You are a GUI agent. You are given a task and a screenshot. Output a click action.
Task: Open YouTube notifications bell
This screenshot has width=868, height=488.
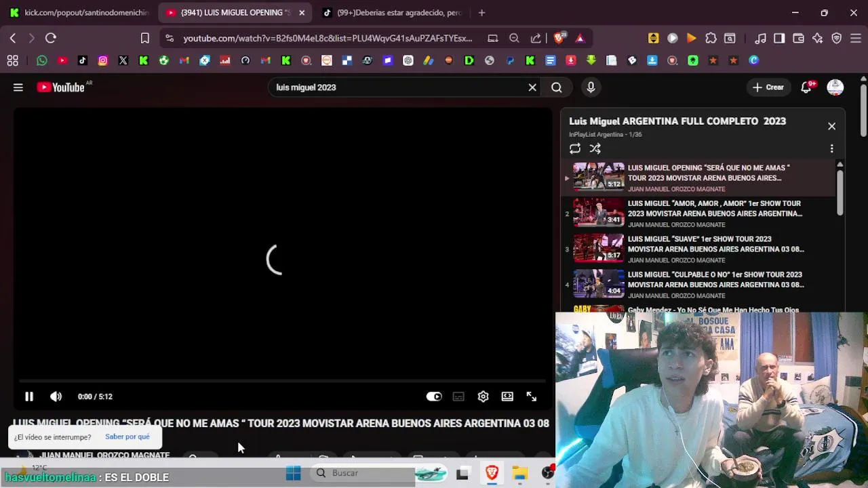806,87
